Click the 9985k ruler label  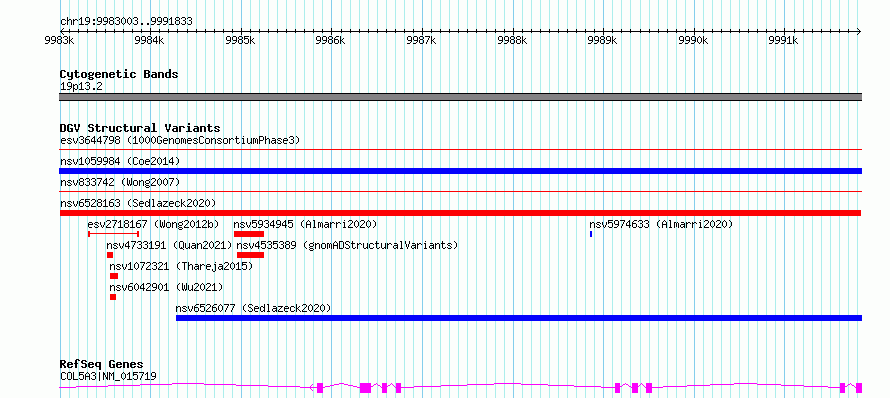241,41
